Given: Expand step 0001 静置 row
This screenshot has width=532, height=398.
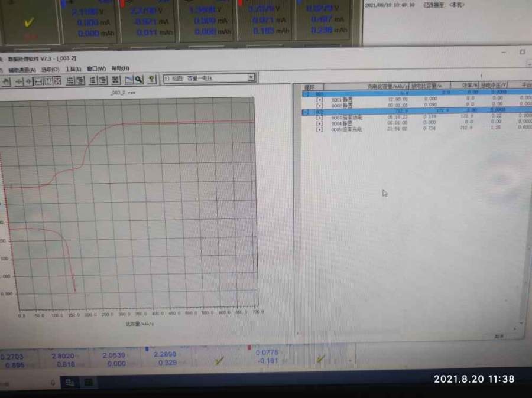Looking at the screenshot, I should pos(319,100).
